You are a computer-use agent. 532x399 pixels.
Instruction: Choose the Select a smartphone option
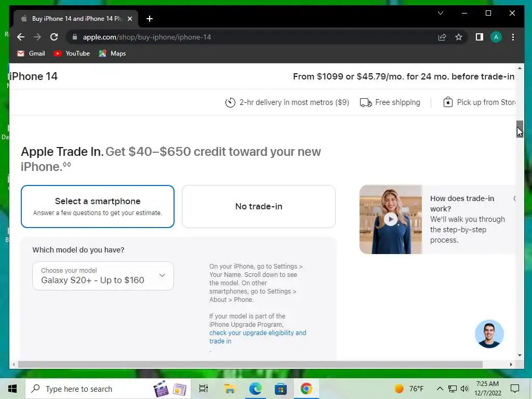point(98,206)
